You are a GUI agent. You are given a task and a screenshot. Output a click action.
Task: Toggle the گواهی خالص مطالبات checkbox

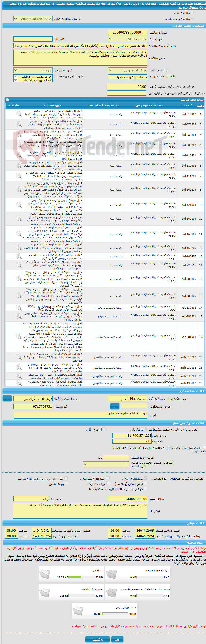pos(146,489)
